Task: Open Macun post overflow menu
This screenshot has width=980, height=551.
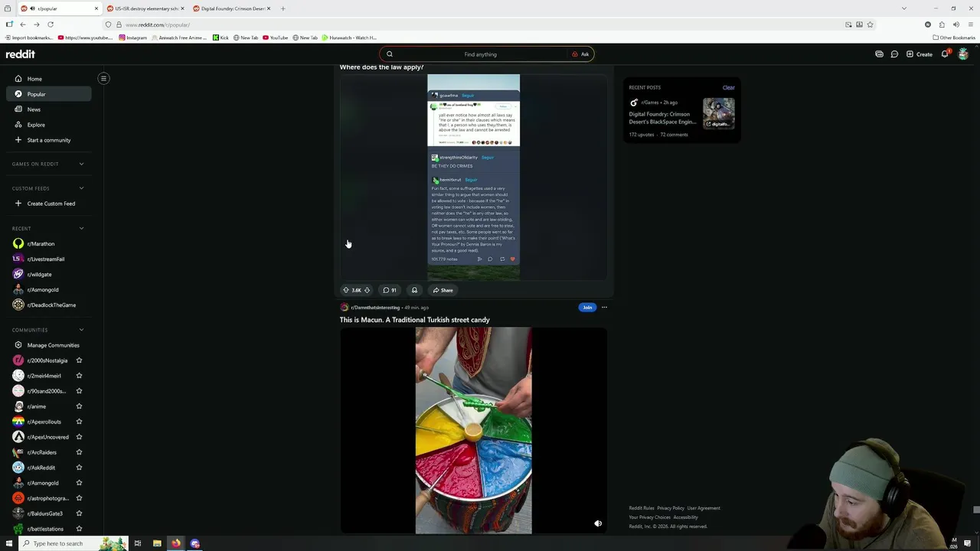Action: 604,308
